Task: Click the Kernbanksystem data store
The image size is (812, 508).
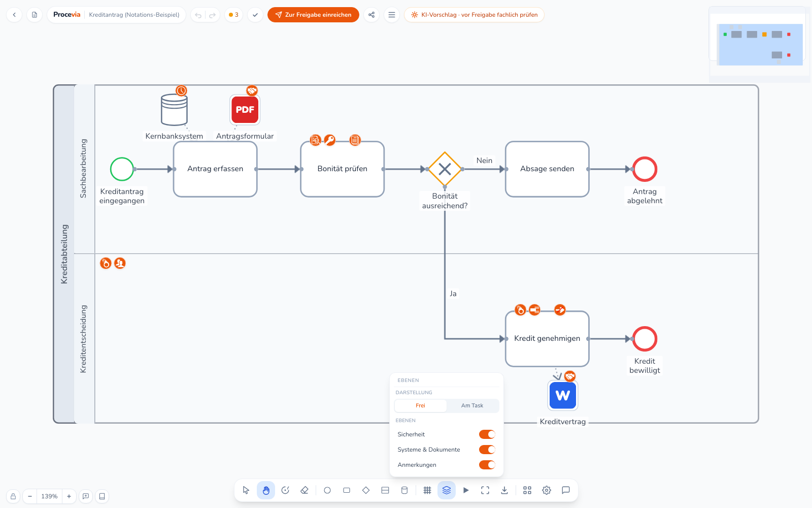Action: coord(174,110)
